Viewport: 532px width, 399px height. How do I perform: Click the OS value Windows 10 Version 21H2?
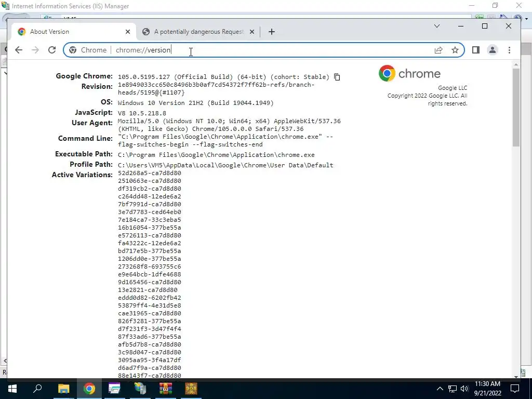tap(195, 103)
